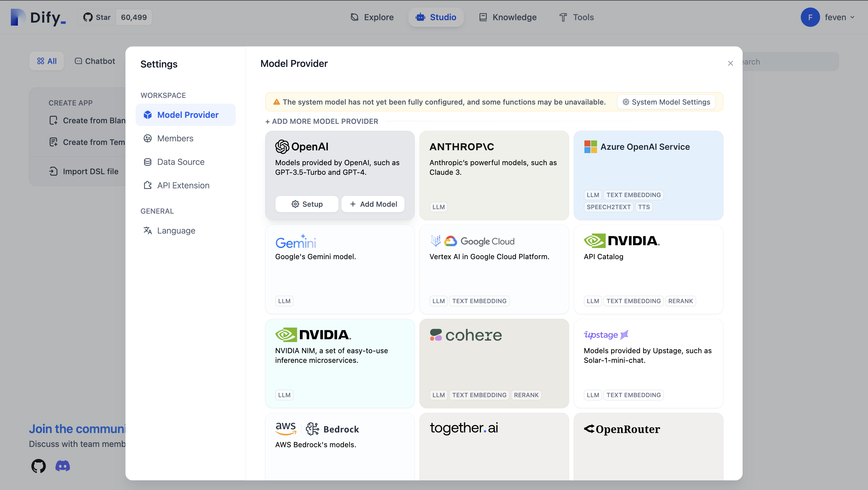Screen dimensions: 868x490
Task: Click the upstage logo
Action: click(x=606, y=335)
